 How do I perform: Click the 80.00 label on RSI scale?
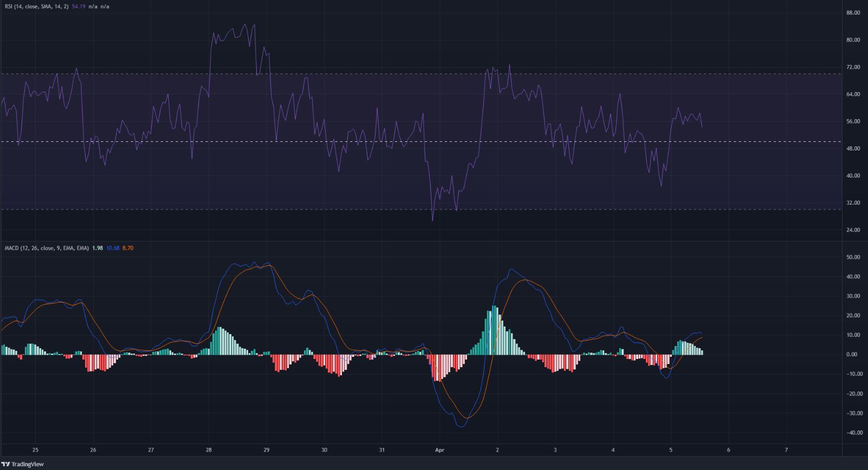[853, 40]
